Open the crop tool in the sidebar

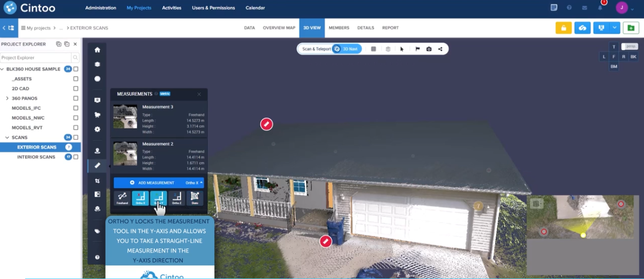point(97,181)
